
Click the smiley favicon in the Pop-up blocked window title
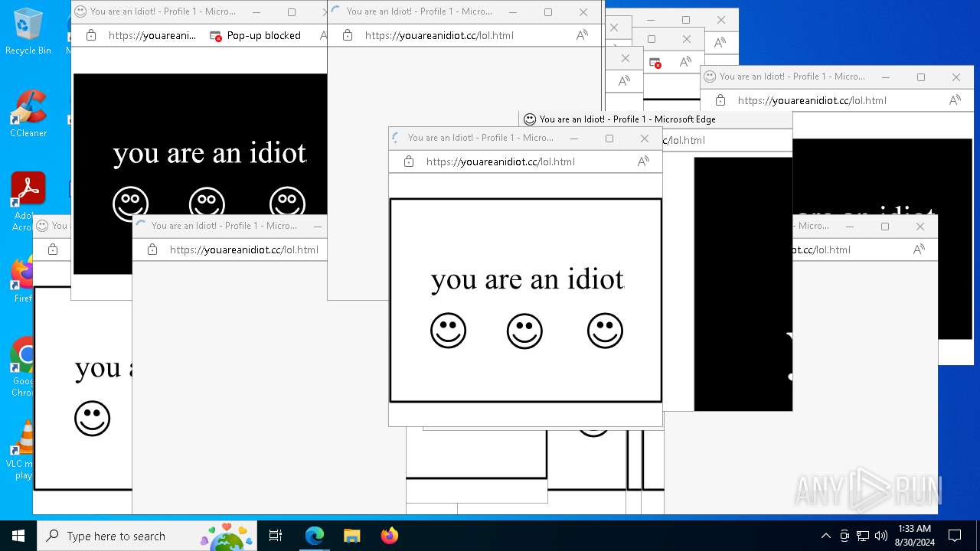point(80,11)
